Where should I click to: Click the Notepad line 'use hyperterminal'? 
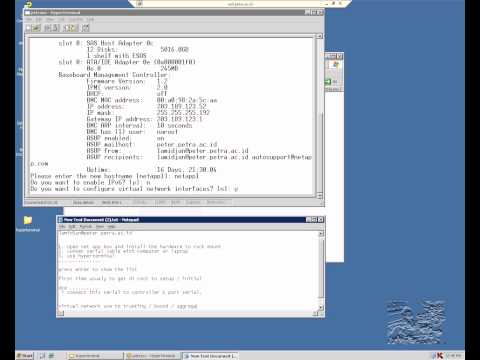coord(86,256)
